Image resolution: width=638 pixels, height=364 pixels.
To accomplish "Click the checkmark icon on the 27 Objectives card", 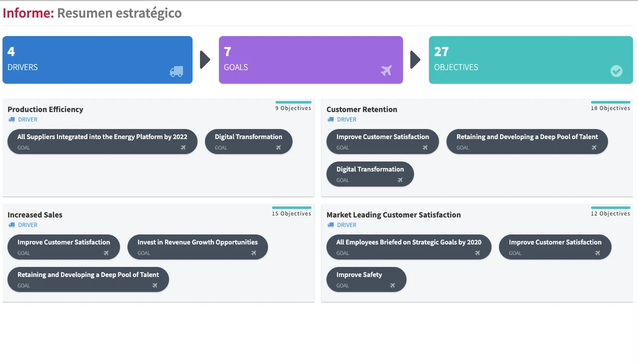I will [616, 71].
